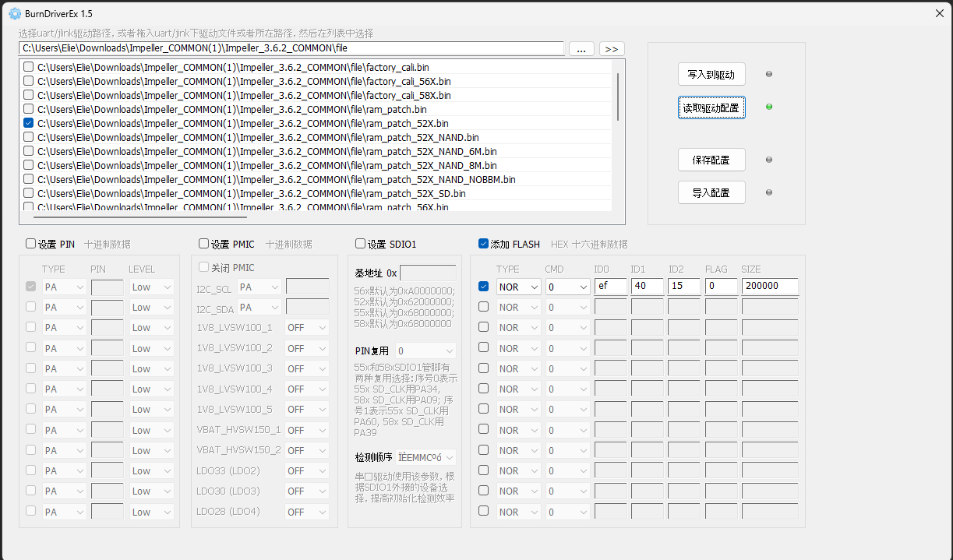The image size is (953, 560).
Task: Toggle the 关闭 PMIC checkbox
Action: coord(204,267)
